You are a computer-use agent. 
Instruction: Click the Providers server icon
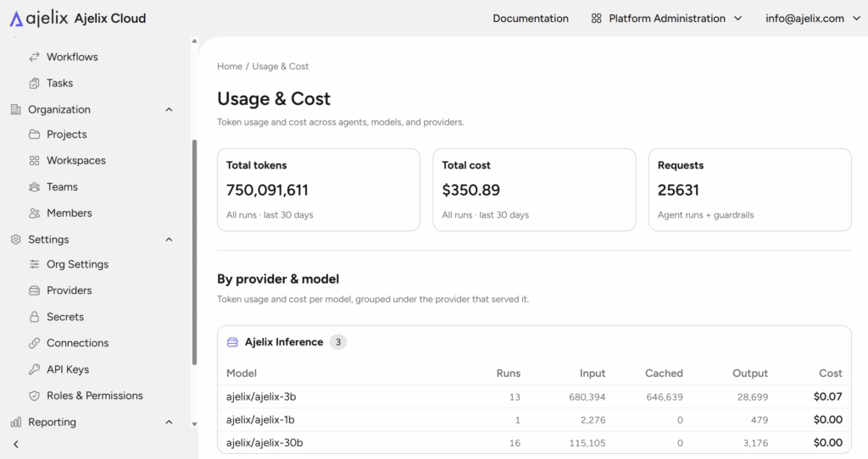click(34, 290)
